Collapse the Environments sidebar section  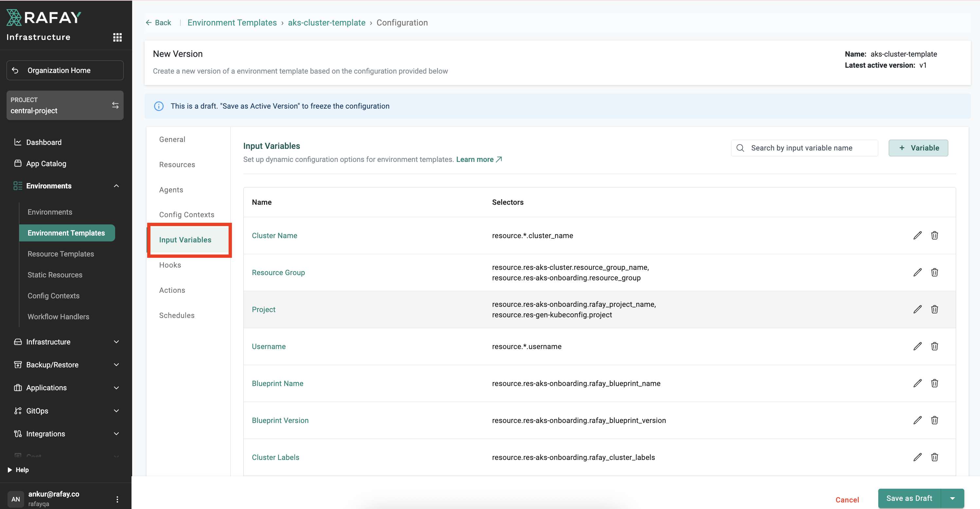[x=116, y=186]
